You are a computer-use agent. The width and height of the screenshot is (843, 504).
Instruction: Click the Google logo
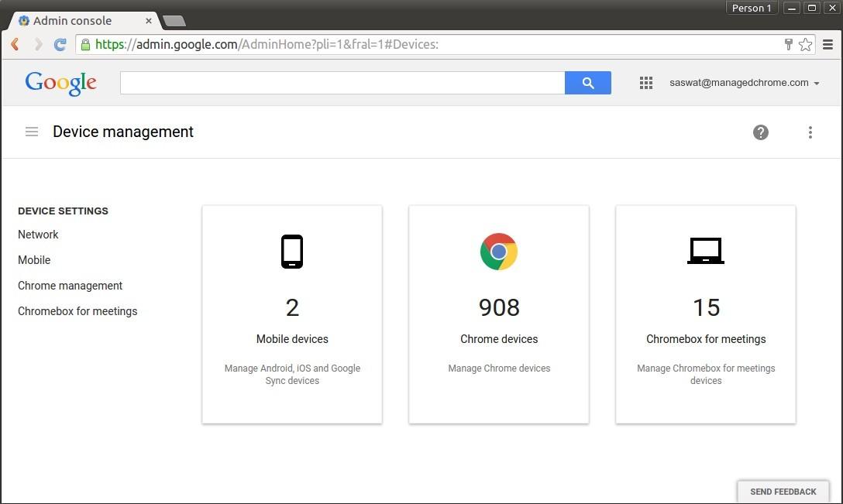point(61,83)
